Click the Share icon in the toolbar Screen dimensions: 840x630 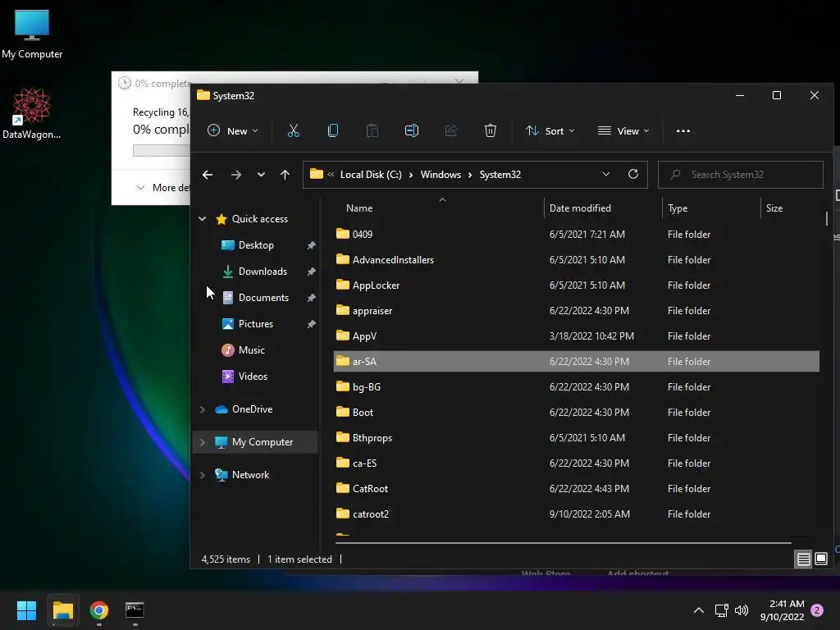coord(450,130)
